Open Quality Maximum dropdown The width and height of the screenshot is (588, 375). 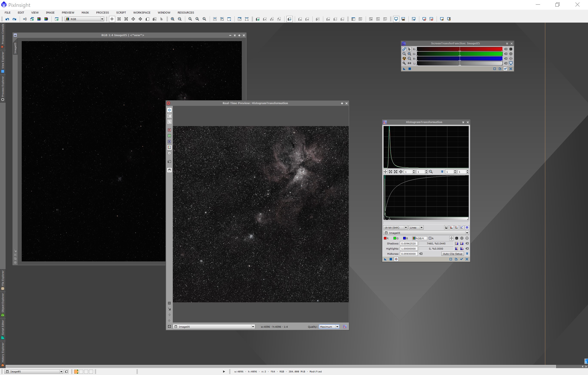pos(329,327)
